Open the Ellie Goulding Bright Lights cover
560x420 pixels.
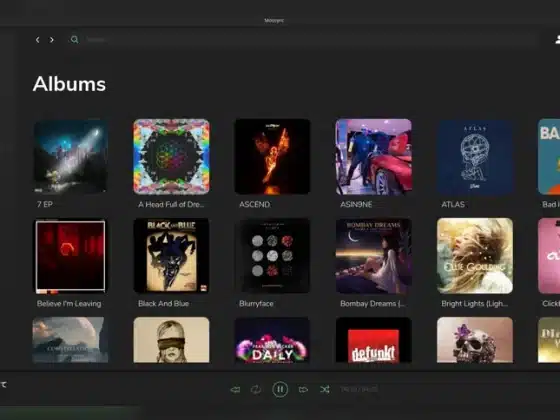[475, 256]
